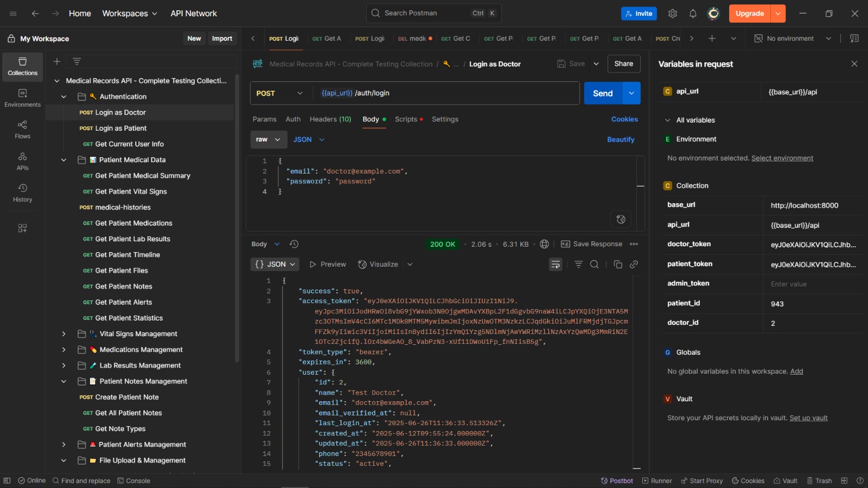This screenshot has width=868, height=488.
Task: Open the Postbot assistant button in the request editor
Action: [x=621, y=219]
